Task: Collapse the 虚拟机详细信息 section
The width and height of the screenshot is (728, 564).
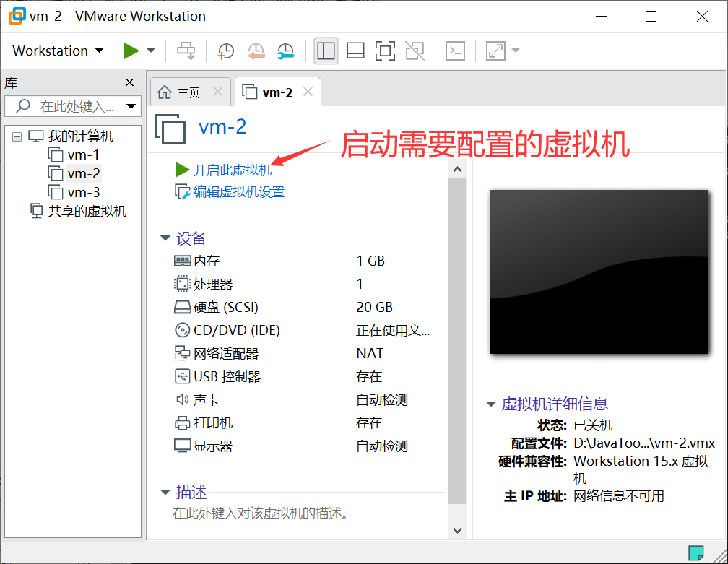Action: (491, 404)
